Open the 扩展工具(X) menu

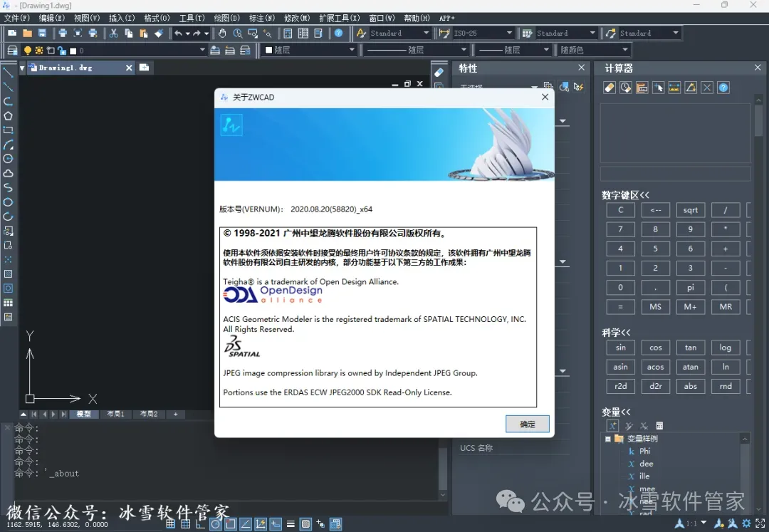coord(340,18)
